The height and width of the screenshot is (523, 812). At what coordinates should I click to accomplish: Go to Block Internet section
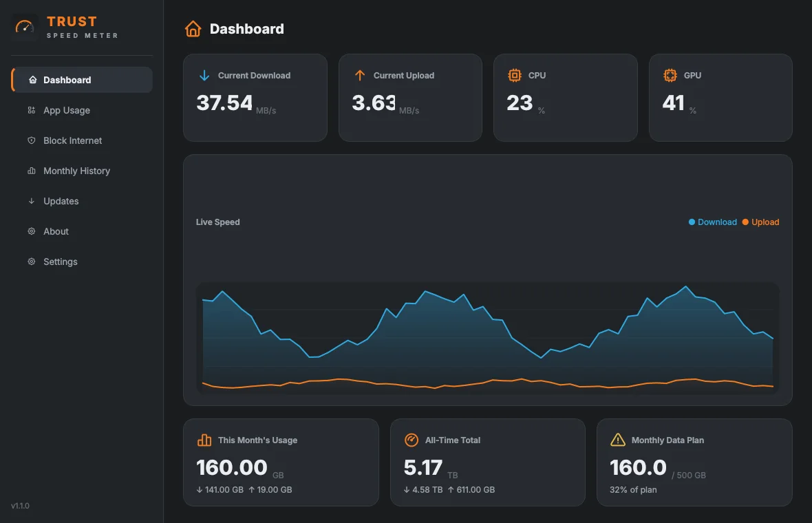point(82,140)
